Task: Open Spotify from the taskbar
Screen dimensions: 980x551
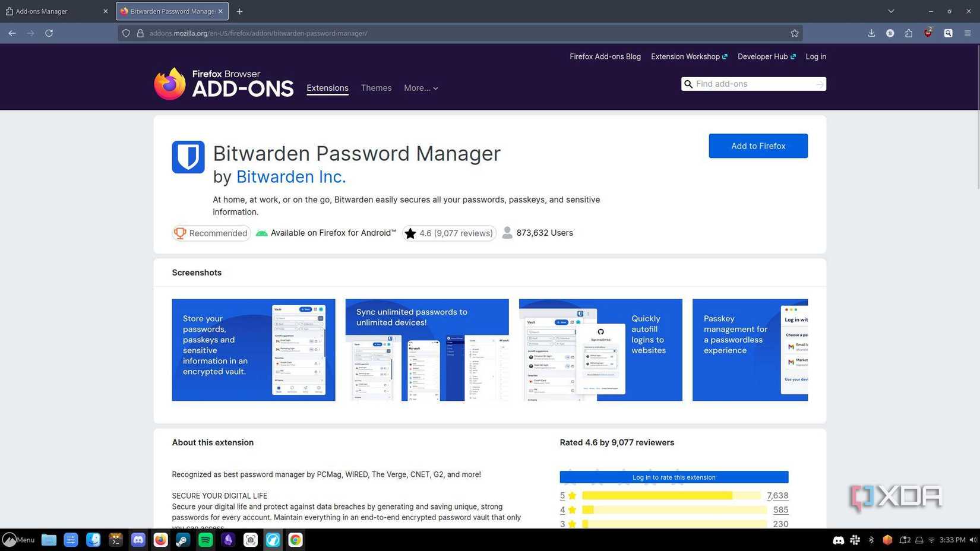Action: pos(206,540)
